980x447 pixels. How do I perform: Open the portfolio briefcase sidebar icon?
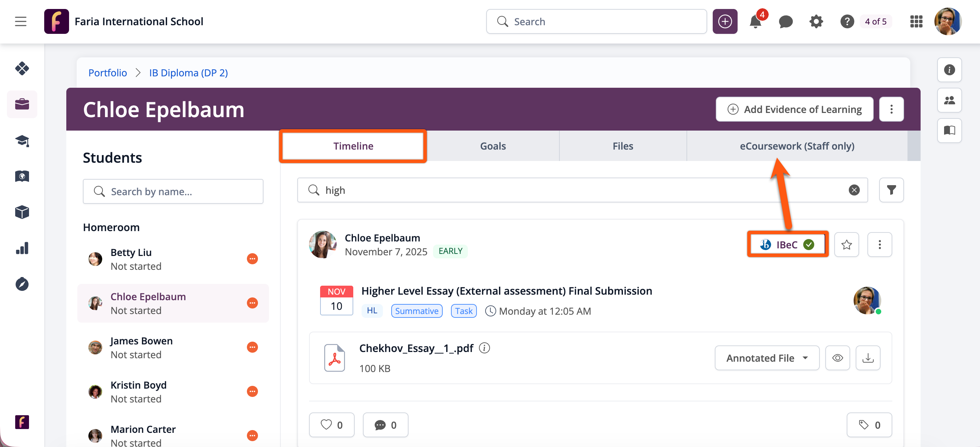[x=22, y=104]
